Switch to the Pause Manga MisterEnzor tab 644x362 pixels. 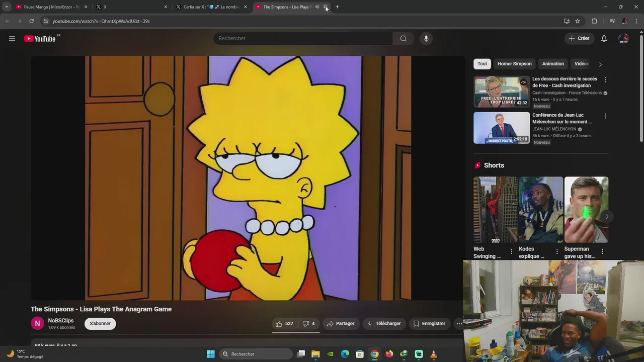click(52, 7)
